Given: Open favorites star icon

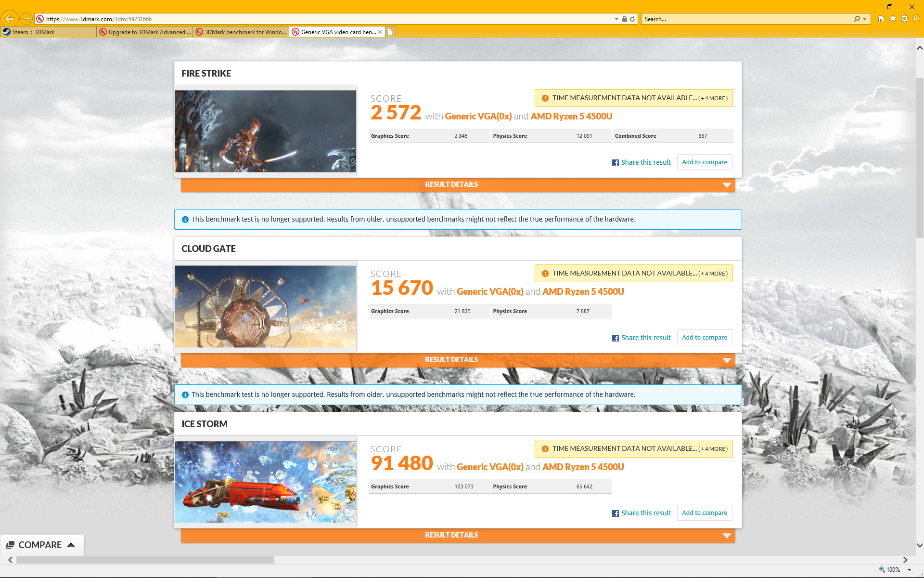Looking at the screenshot, I should click(x=893, y=19).
